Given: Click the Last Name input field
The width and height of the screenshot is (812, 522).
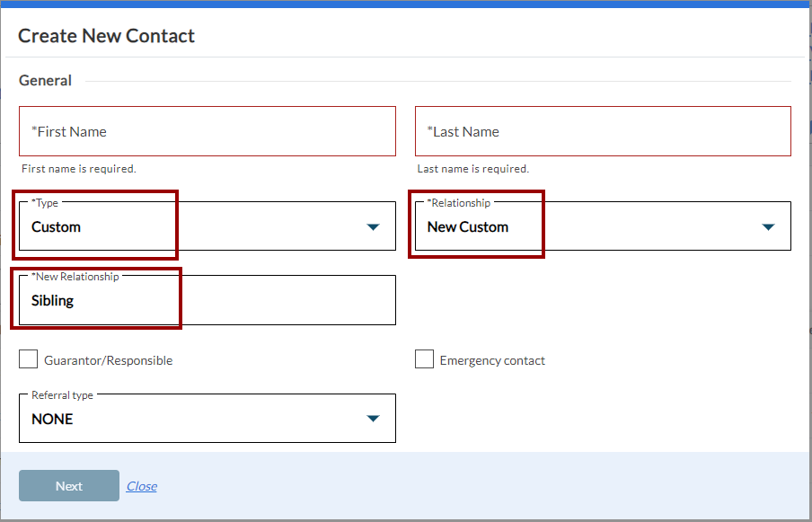Looking at the screenshot, I should coord(602,131).
